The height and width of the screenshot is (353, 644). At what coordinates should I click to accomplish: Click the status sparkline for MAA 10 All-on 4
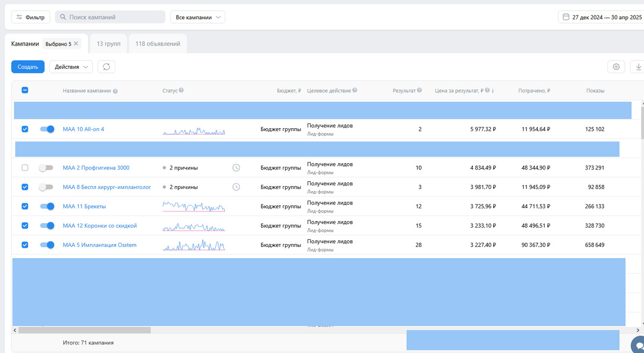point(194,131)
